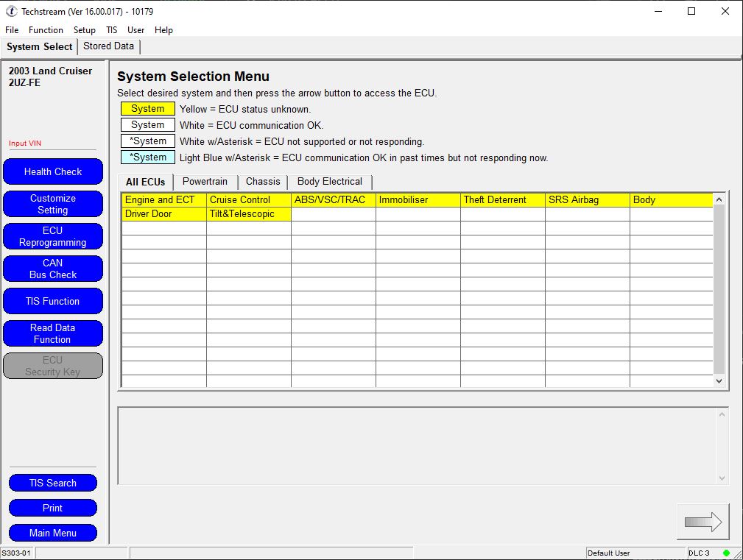Start the CAN Bus Check

click(53, 269)
